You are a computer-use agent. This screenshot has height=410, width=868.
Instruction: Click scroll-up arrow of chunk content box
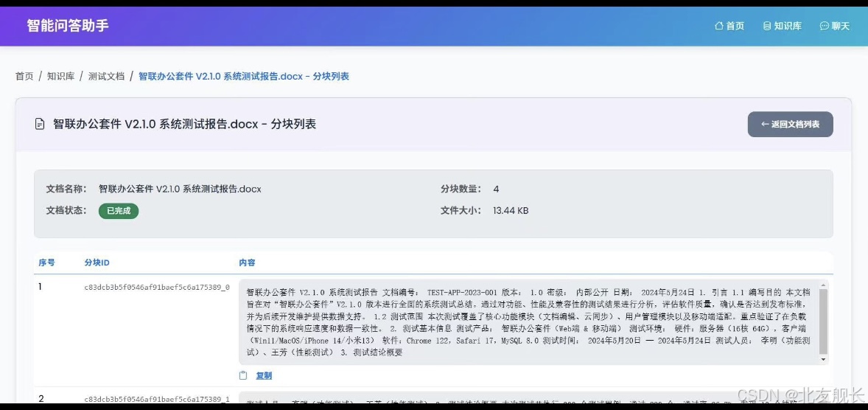click(x=824, y=285)
